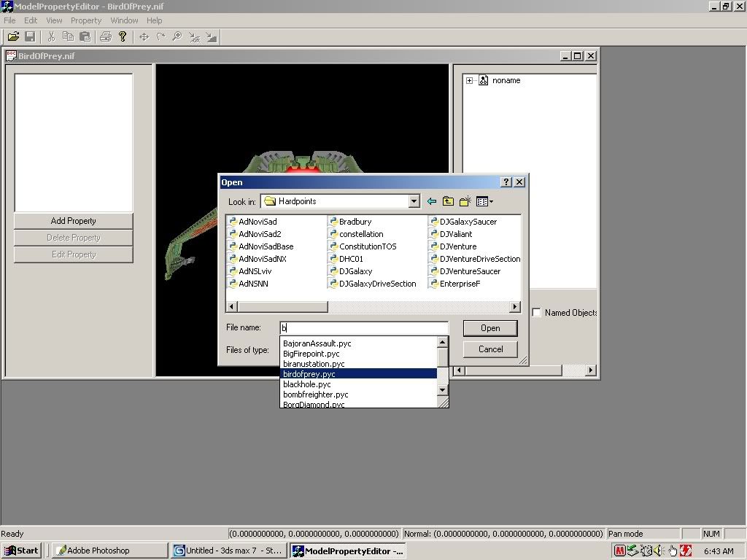The width and height of the screenshot is (747, 560).
Task: Click the noname node icon in tree
Action: (x=483, y=80)
